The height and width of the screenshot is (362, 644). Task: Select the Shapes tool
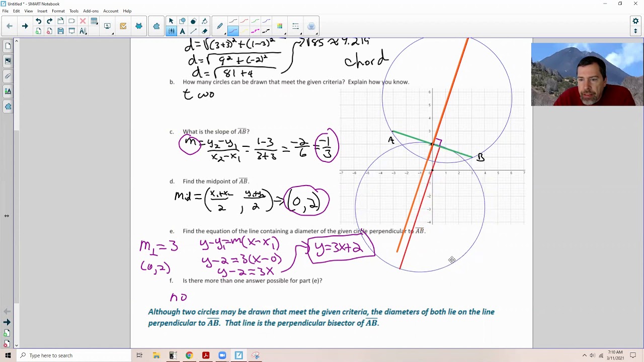pos(182,21)
